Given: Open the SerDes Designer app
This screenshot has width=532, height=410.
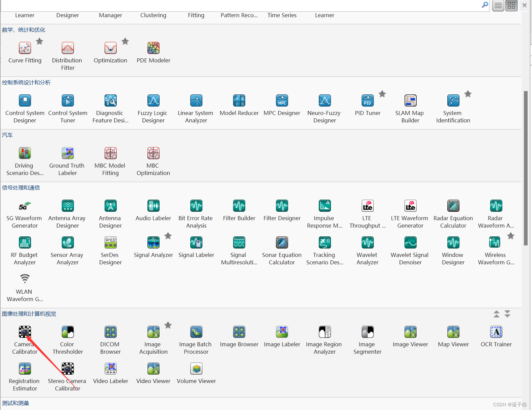Looking at the screenshot, I should click(111, 242).
